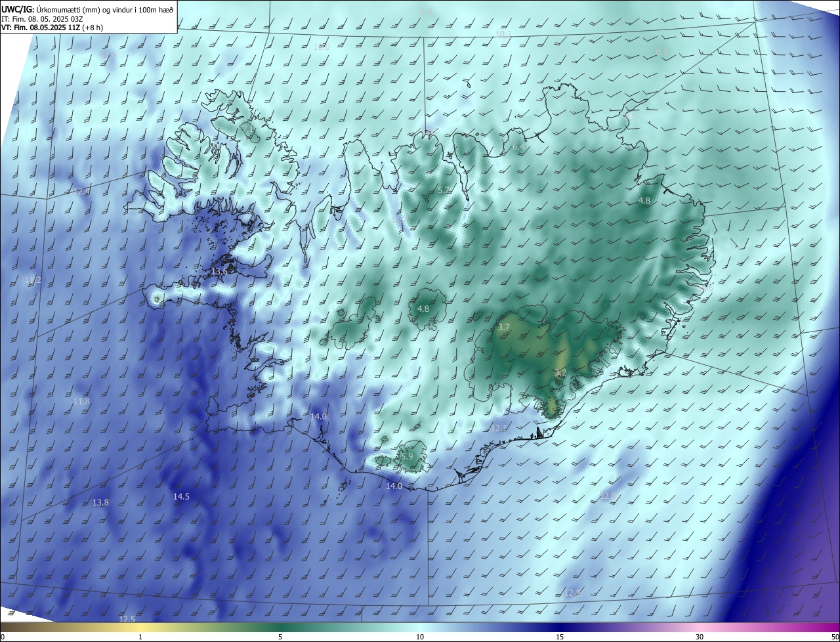Click the 6.4 value on the north coast
This screenshot has height=642, width=840.
click(518, 148)
